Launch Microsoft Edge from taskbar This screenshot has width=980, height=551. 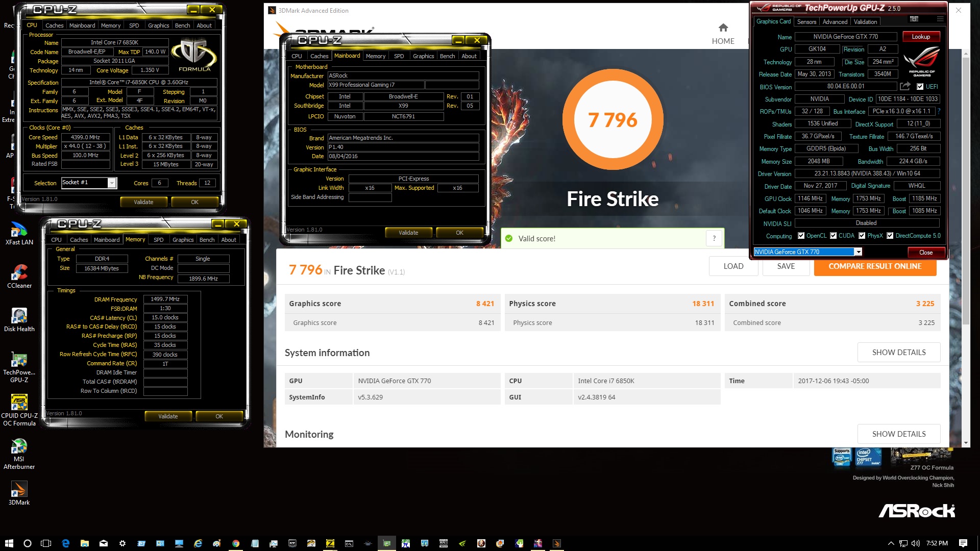click(65, 543)
